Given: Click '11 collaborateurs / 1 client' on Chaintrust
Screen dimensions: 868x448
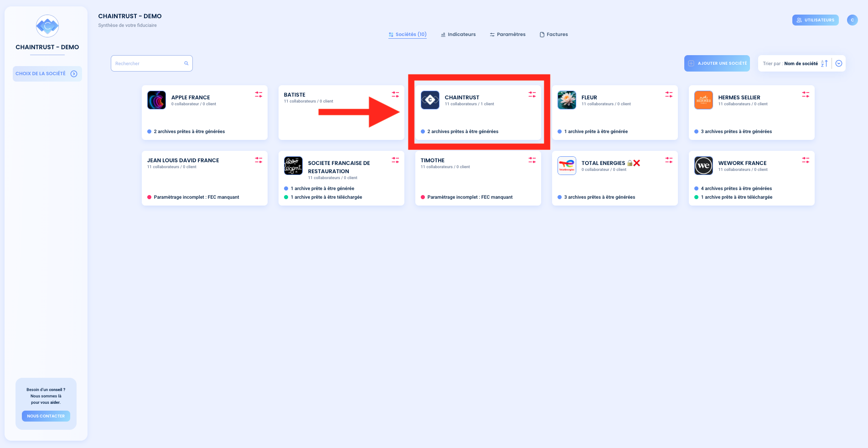Looking at the screenshot, I should [x=469, y=104].
